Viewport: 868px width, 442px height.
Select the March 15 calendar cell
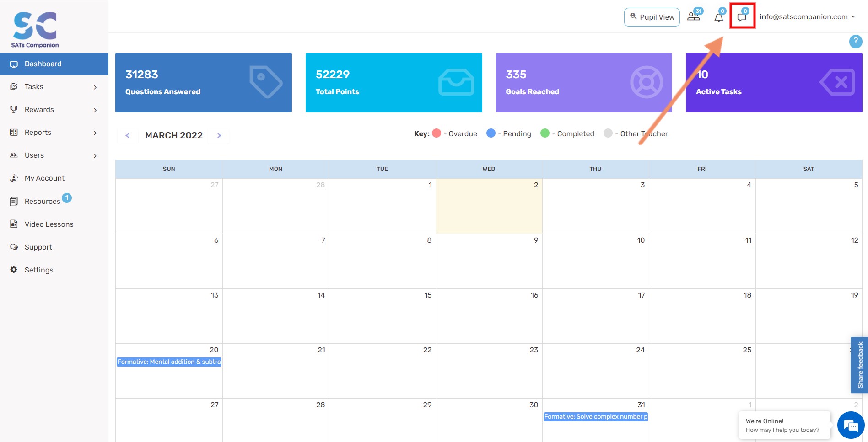(382, 316)
